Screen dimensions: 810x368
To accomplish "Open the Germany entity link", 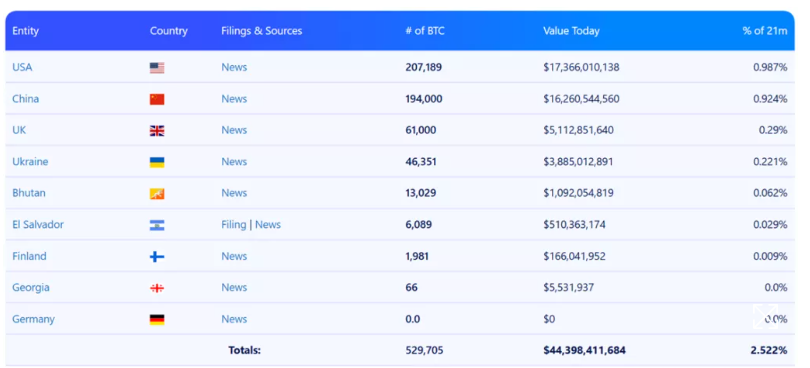I will tap(34, 319).
